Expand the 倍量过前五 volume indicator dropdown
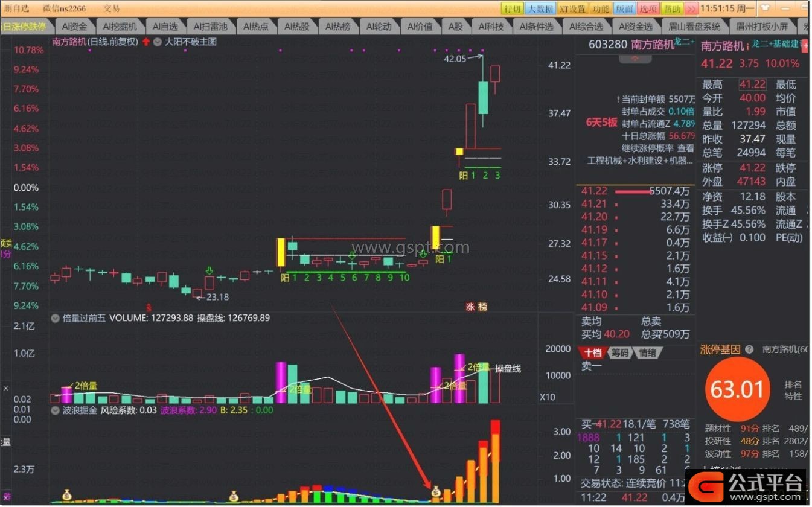 coord(56,317)
